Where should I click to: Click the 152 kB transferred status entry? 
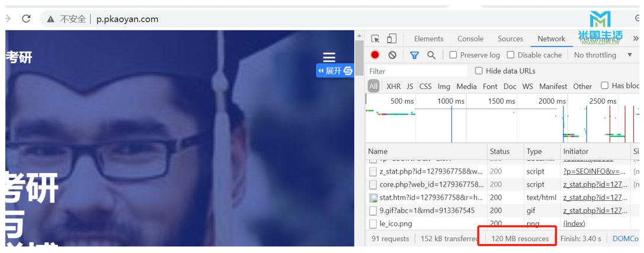[x=450, y=239]
